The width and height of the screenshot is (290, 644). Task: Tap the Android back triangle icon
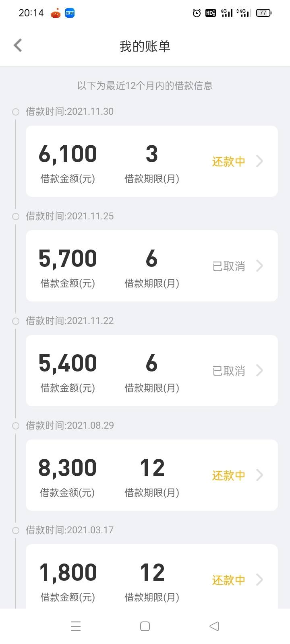point(214,626)
